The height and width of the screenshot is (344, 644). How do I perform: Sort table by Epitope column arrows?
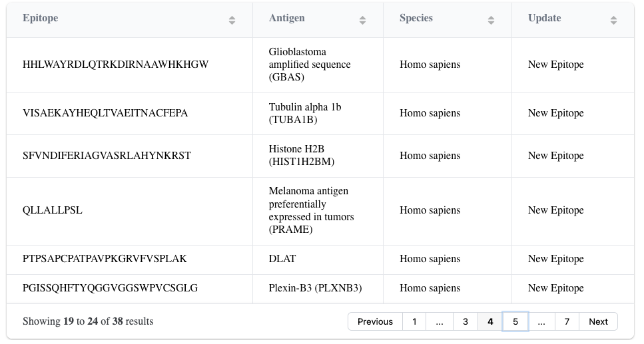[232, 20]
